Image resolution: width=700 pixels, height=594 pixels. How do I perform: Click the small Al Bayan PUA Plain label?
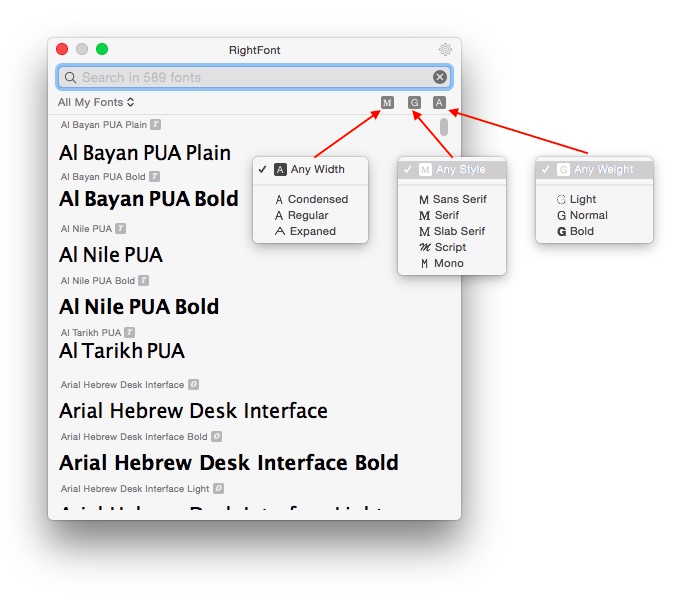pos(104,125)
